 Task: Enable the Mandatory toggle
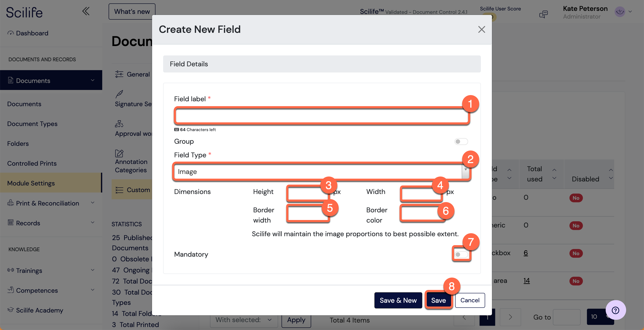pos(461,254)
